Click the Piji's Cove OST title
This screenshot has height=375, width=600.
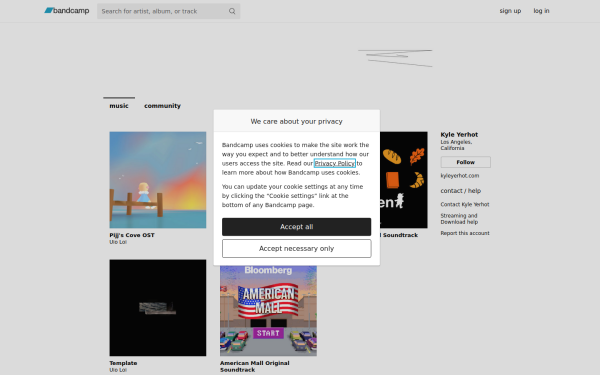[132, 235]
